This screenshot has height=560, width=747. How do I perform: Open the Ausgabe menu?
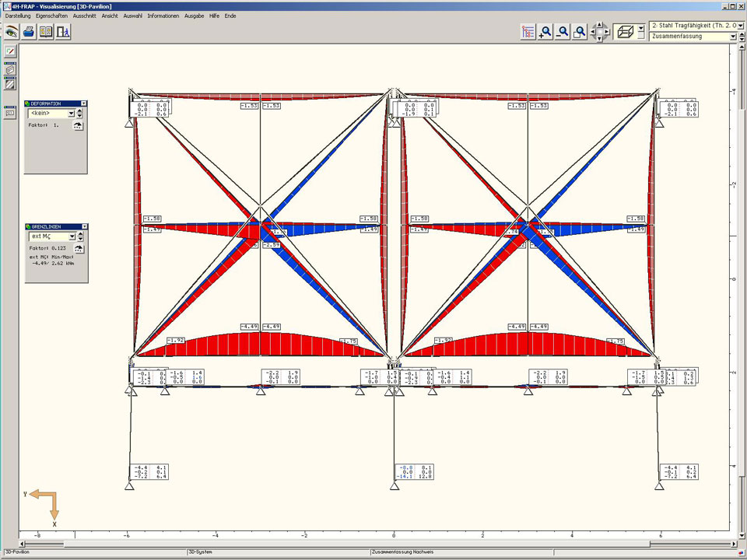point(194,16)
